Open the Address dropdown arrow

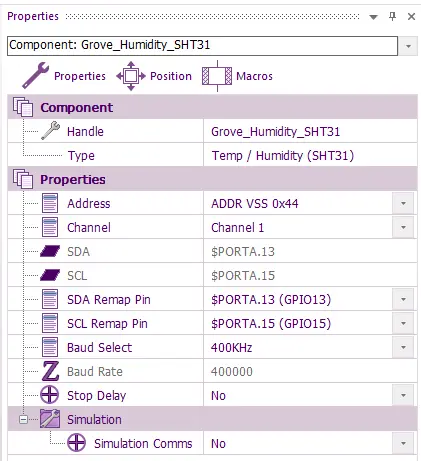(x=403, y=203)
